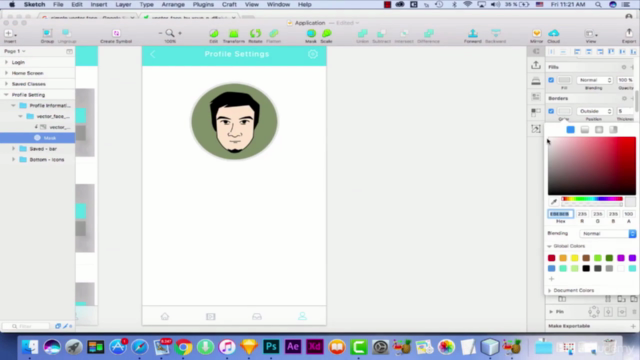Image resolution: width=640 pixels, height=360 pixels.
Task: Adjust the hue slider
Action: (x=592, y=199)
